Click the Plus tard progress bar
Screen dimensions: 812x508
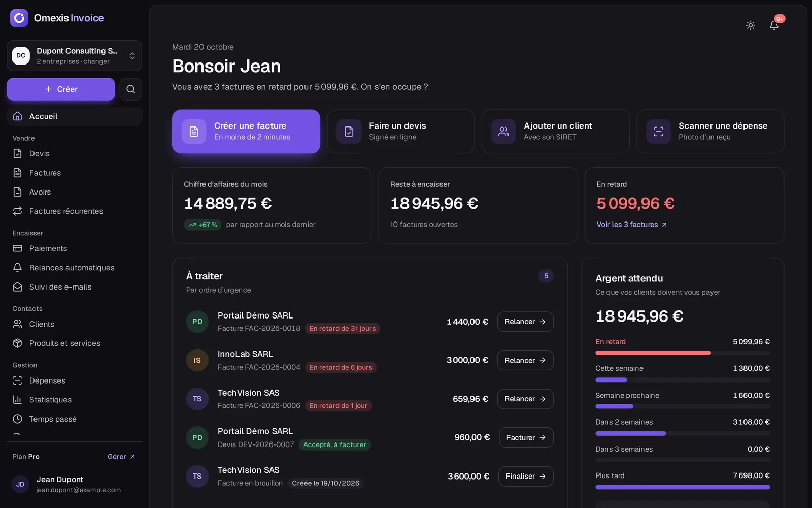click(x=683, y=487)
